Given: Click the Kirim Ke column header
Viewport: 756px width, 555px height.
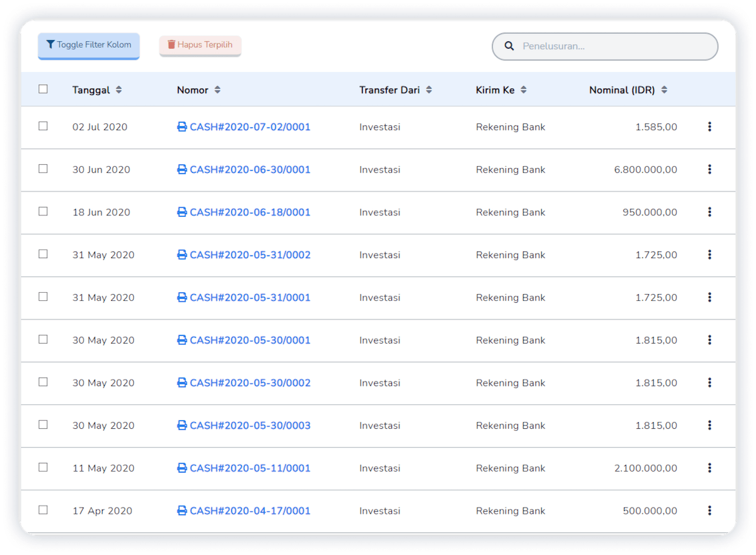Looking at the screenshot, I should tap(495, 90).
